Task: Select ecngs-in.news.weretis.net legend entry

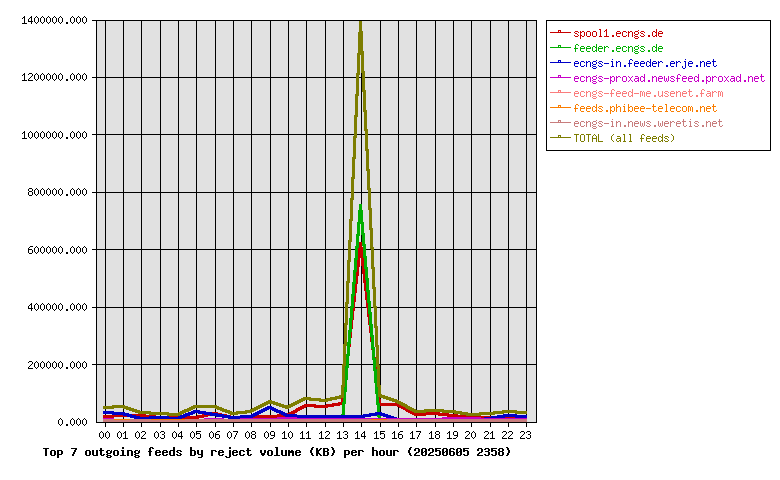Action: coord(648,123)
